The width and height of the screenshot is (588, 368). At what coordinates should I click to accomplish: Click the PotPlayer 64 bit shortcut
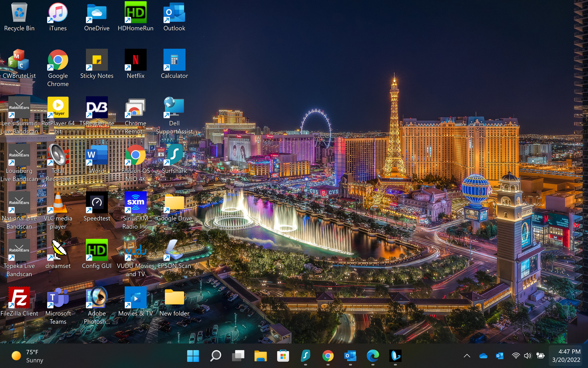(x=58, y=116)
